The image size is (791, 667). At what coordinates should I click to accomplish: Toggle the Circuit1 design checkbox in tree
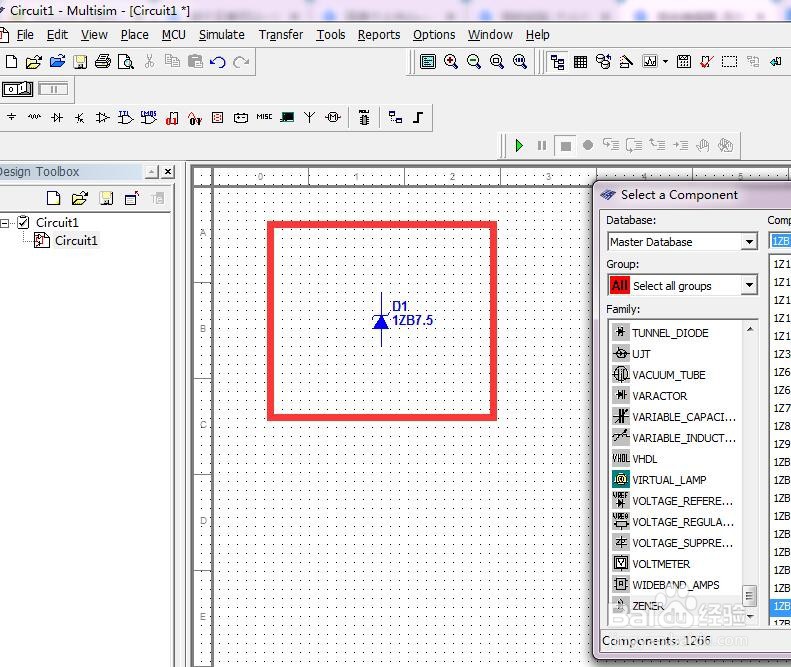pyautogui.click(x=23, y=222)
